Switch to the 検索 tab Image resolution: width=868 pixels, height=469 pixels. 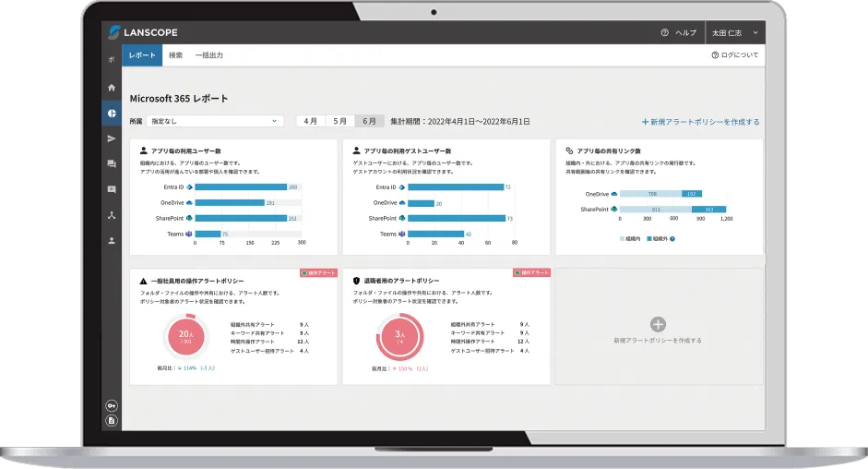coord(175,54)
